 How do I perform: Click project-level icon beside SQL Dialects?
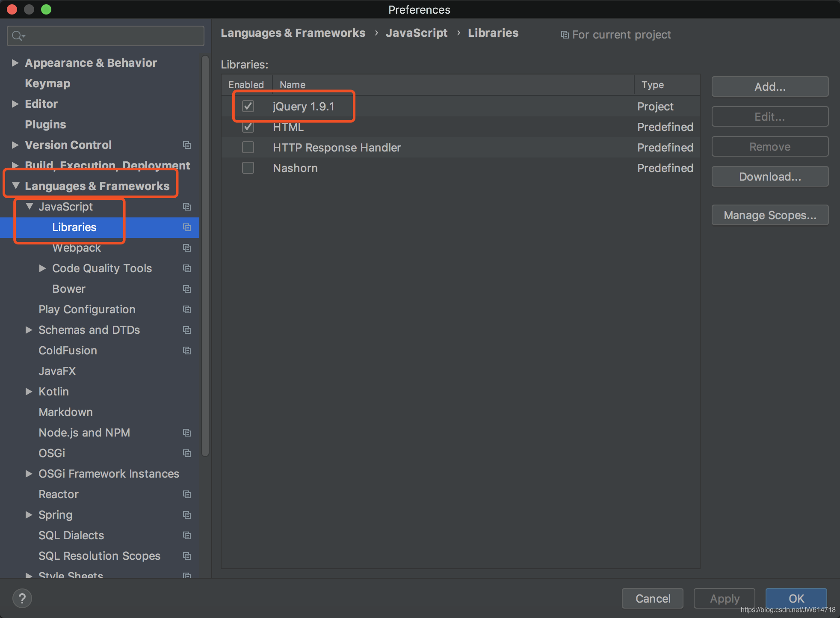click(187, 535)
